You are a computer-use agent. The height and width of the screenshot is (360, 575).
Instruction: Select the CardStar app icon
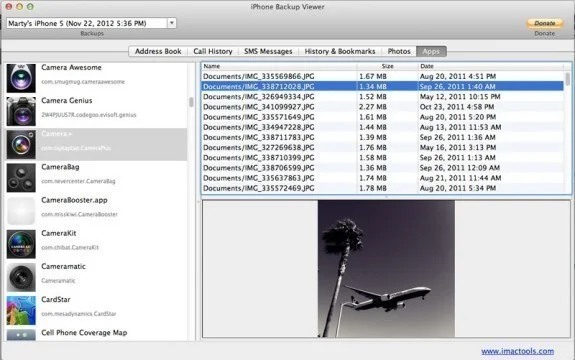click(21, 311)
